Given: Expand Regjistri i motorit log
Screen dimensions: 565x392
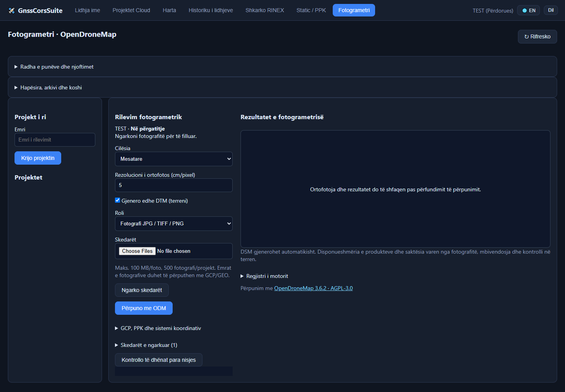Looking at the screenshot, I should pyautogui.click(x=264, y=276).
